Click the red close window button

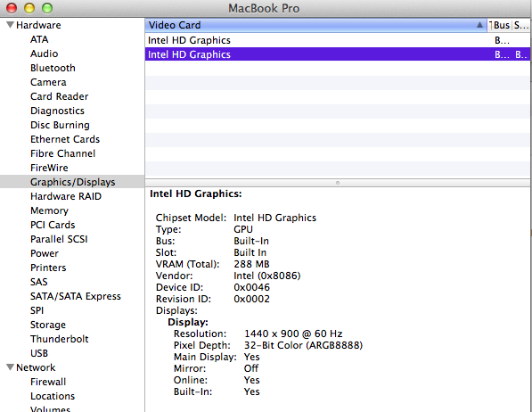point(12,8)
